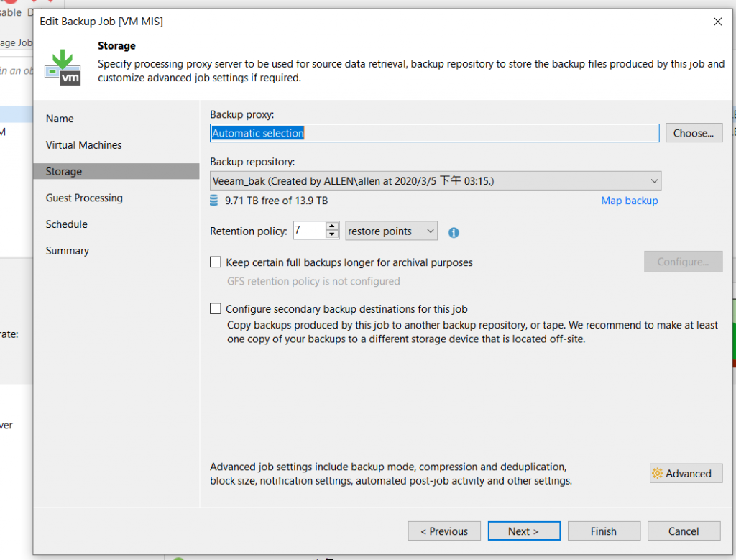Go to the Guest Processing step
Image resolution: width=736 pixels, height=560 pixels.
[x=84, y=198]
